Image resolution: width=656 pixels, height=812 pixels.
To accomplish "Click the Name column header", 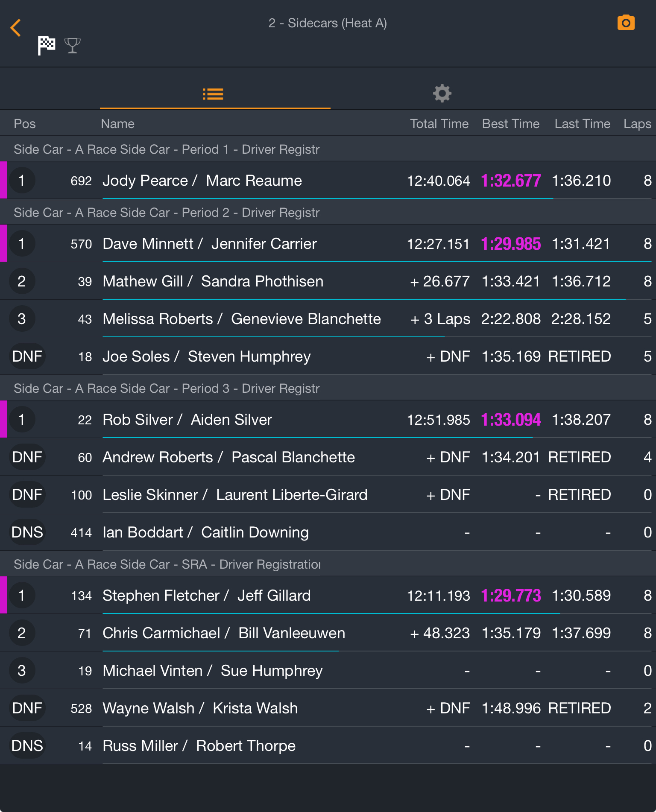I will pos(117,124).
